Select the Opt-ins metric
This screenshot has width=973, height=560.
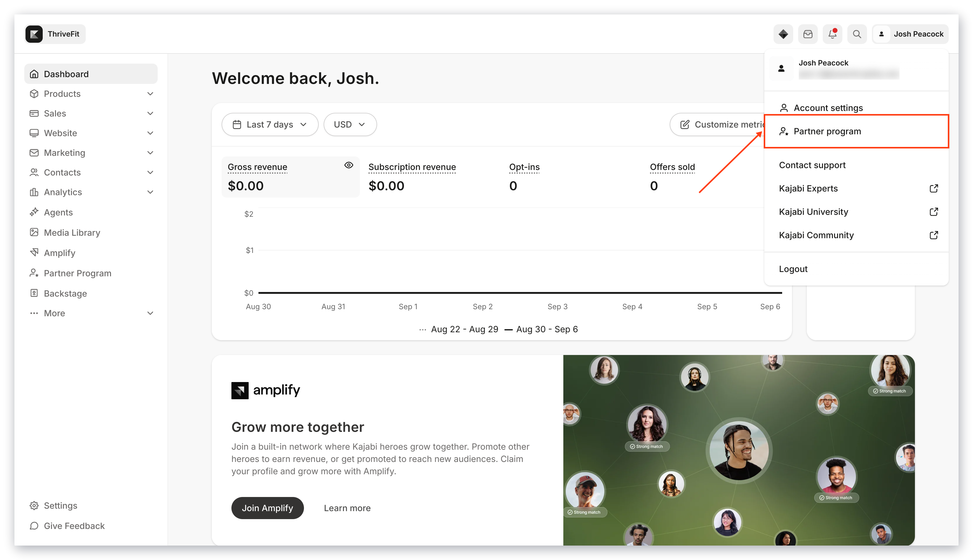(524, 177)
